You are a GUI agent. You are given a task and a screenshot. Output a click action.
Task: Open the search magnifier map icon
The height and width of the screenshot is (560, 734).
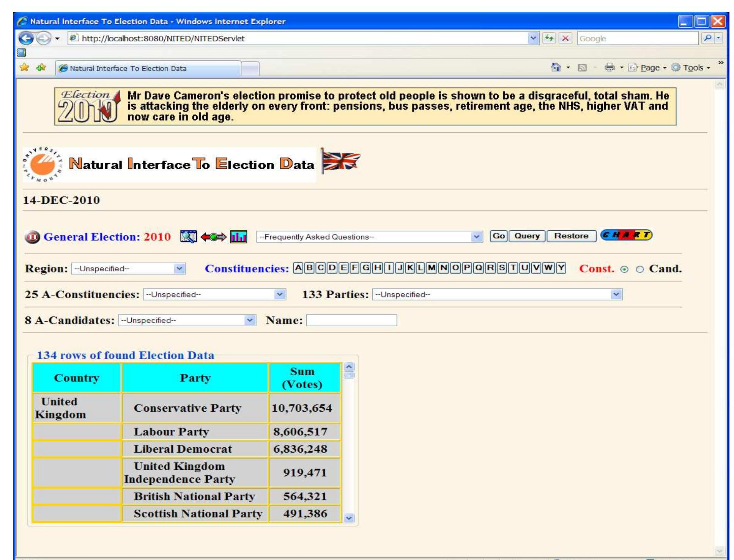[189, 237]
